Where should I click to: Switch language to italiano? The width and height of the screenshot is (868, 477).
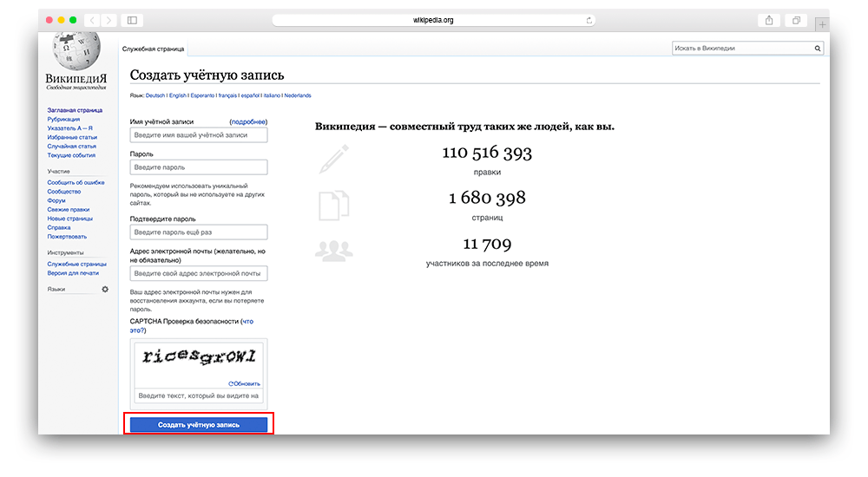[272, 95]
